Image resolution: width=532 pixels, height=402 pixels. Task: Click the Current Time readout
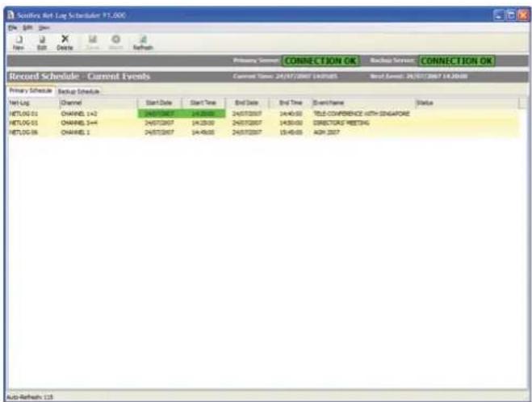pos(285,77)
